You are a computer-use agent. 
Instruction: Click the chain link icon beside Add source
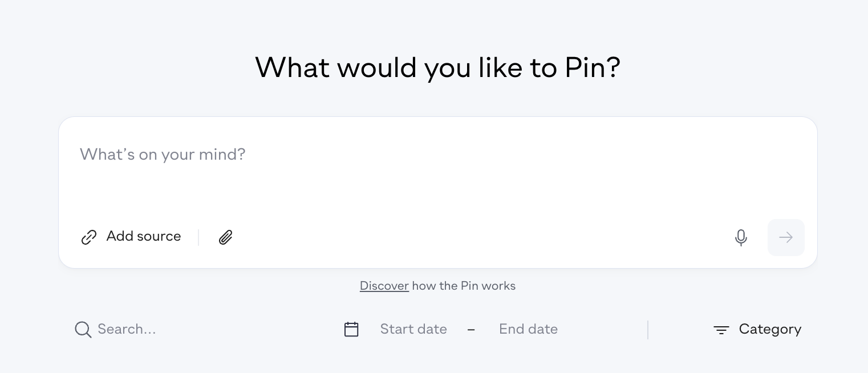(x=89, y=237)
